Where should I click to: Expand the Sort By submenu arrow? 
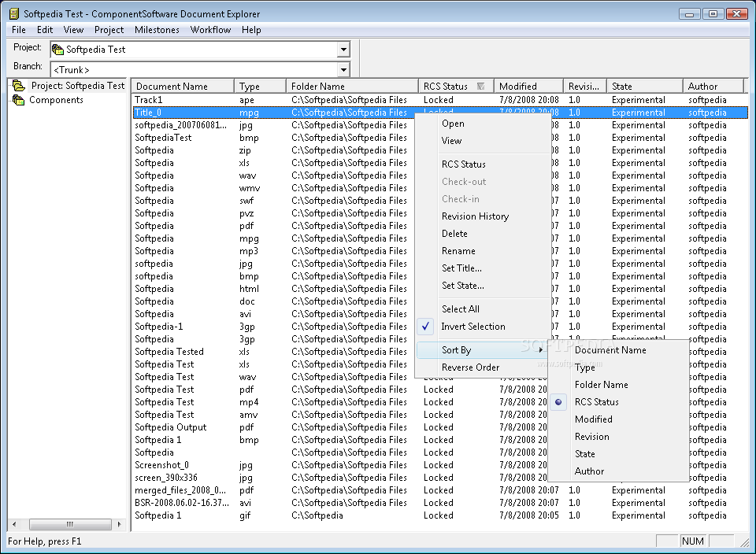pos(541,349)
